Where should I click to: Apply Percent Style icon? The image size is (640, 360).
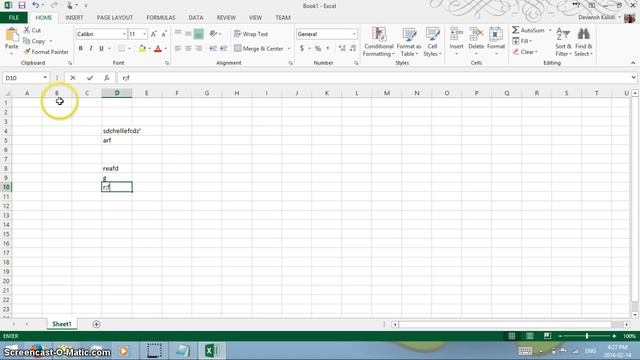point(318,49)
